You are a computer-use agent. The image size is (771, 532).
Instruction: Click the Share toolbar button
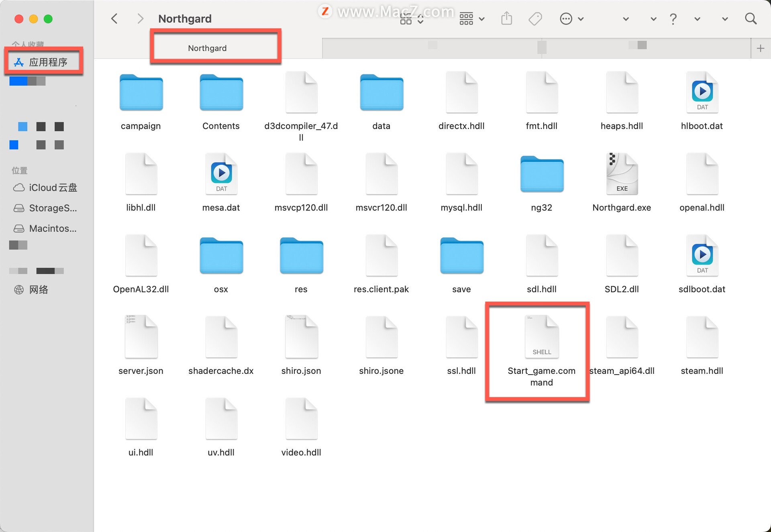click(507, 18)
